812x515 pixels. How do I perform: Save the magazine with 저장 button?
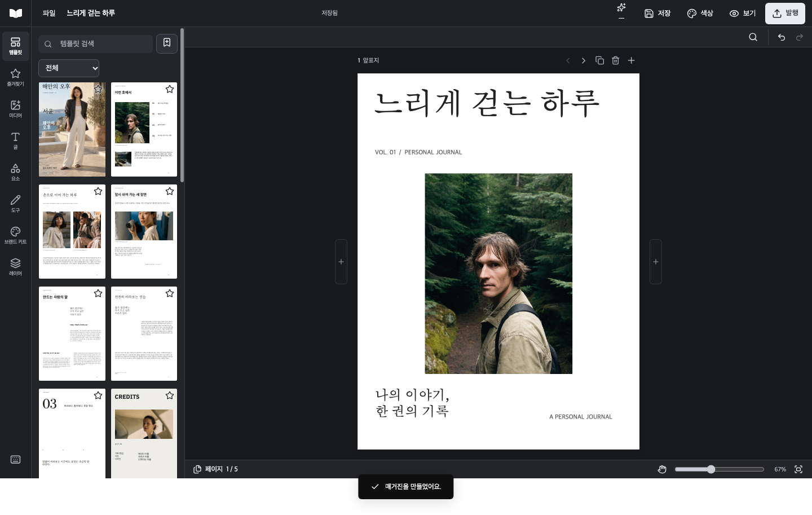(657, 14)
